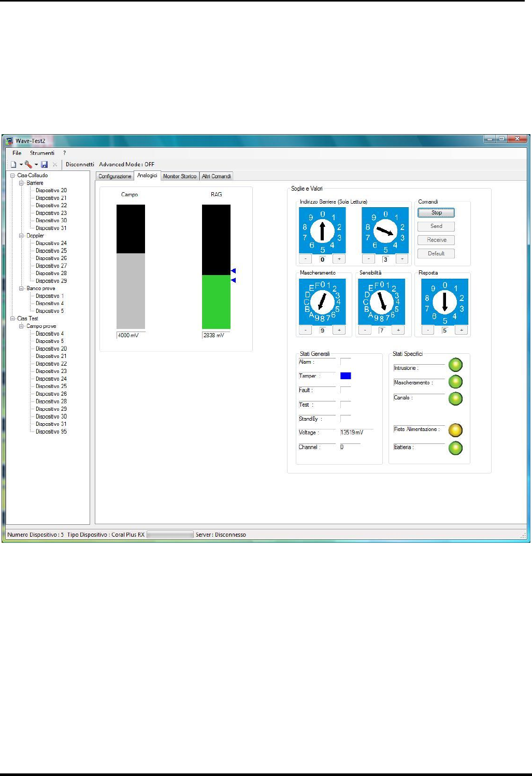Collapse the Banco prove tree branch
The image size is (532, 776).
coord(22,289)
